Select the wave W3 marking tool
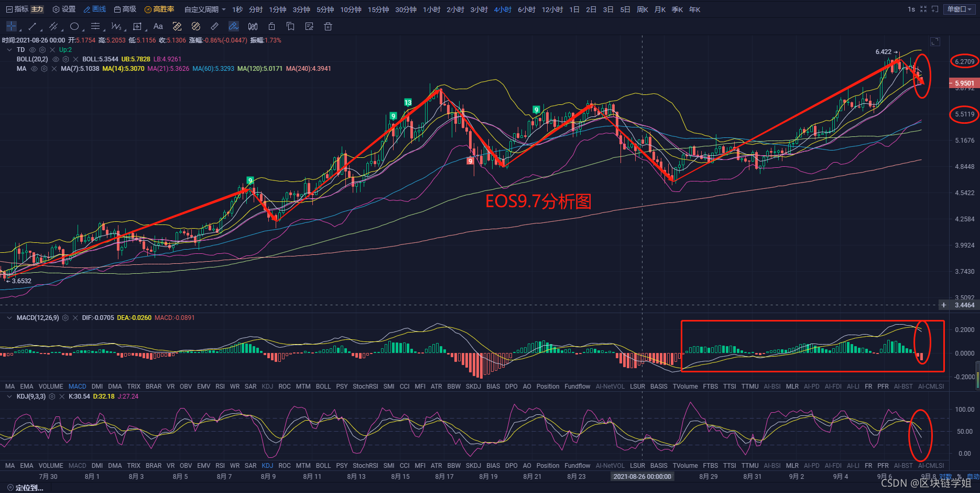This screenshot has height=493, width=980. (116, 26)
